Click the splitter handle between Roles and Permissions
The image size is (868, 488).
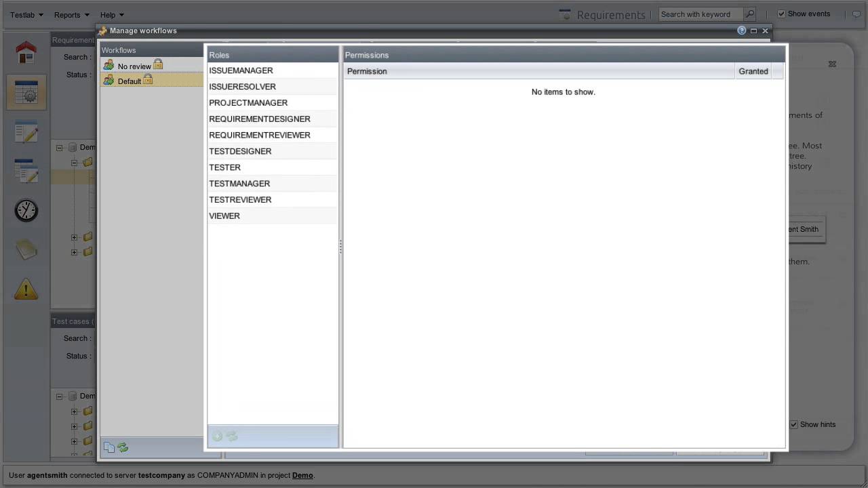340,247
